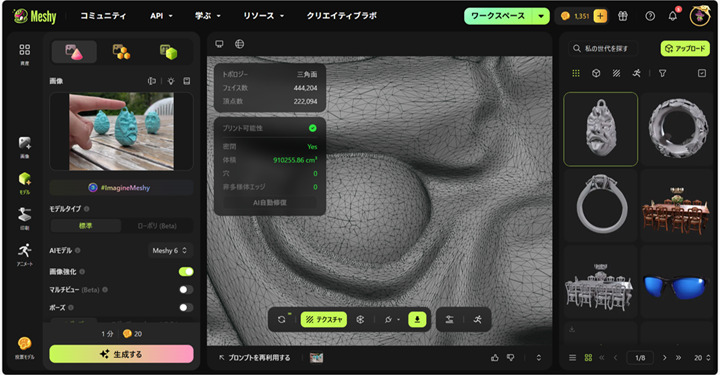Switch assets panel to list view
Viewport: 720px width, 375px height.
[x=573, y=358]
